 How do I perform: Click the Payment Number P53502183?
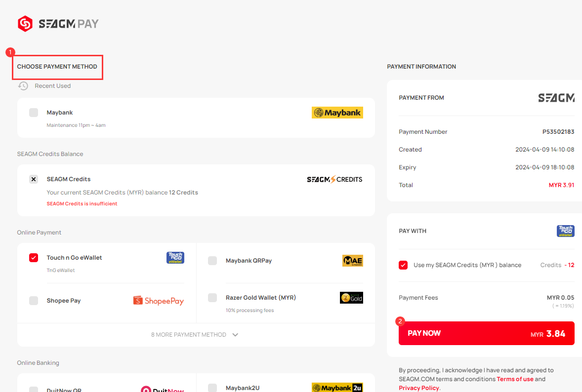point(558,132)
